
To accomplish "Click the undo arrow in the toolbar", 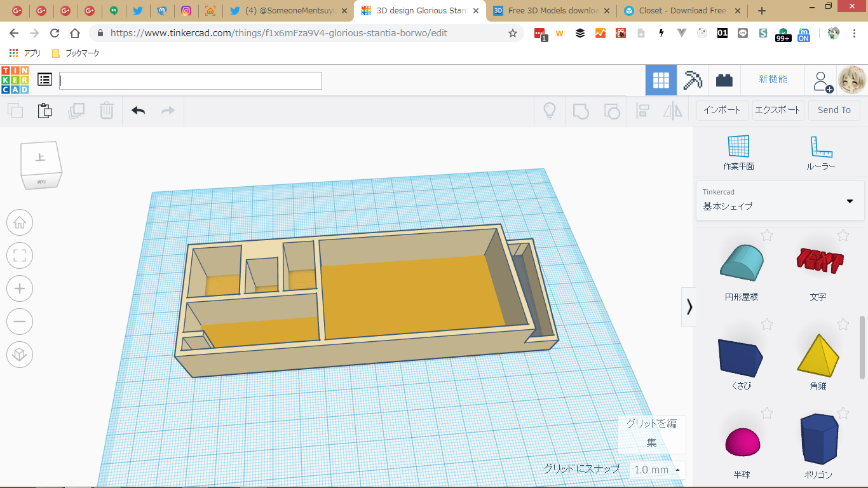I will (139, 111).
